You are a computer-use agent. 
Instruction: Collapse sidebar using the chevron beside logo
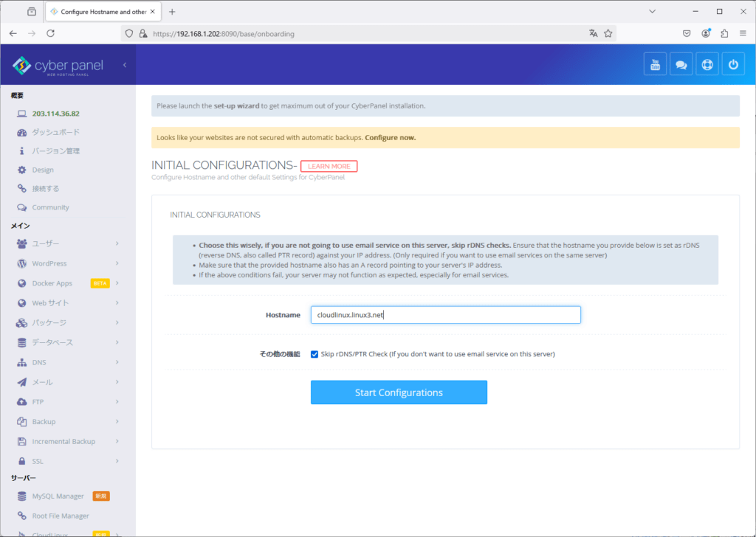125,65
